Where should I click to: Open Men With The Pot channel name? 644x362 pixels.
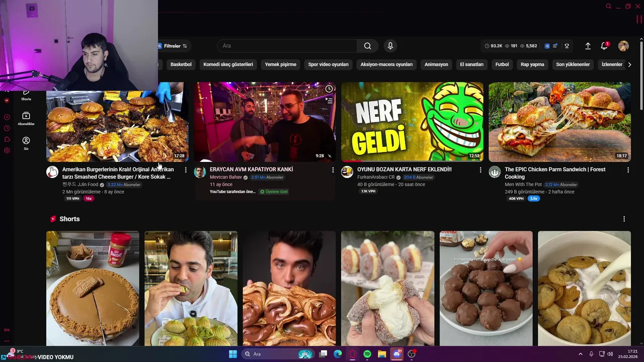click(x=523, y=185)
